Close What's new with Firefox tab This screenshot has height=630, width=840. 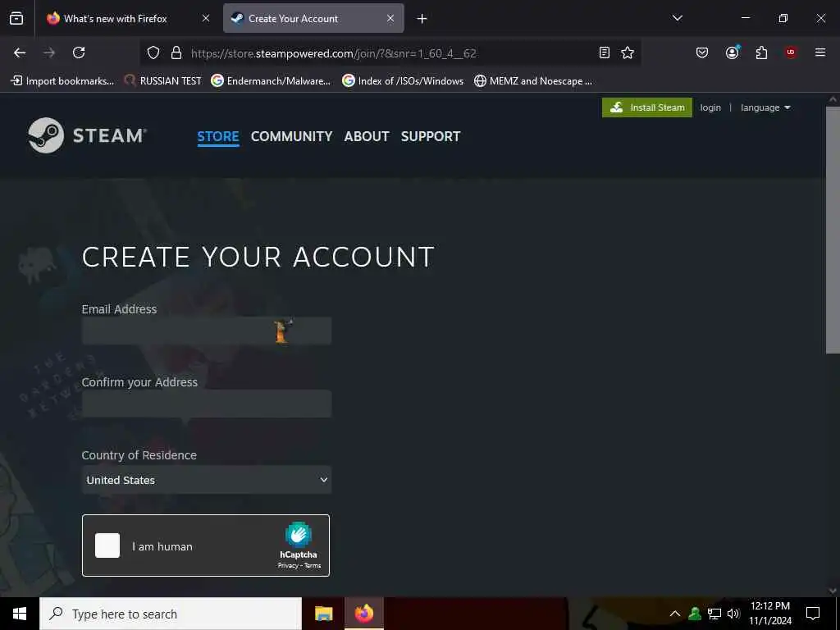click(206, 18)
